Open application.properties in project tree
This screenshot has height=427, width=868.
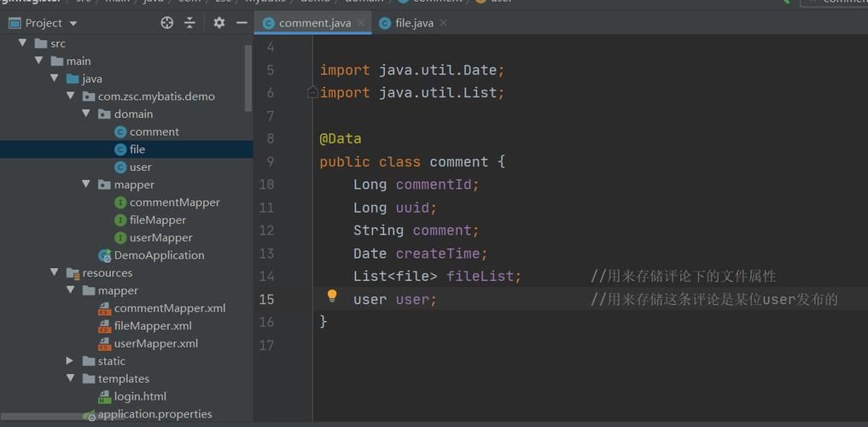[x=154, y=414]
